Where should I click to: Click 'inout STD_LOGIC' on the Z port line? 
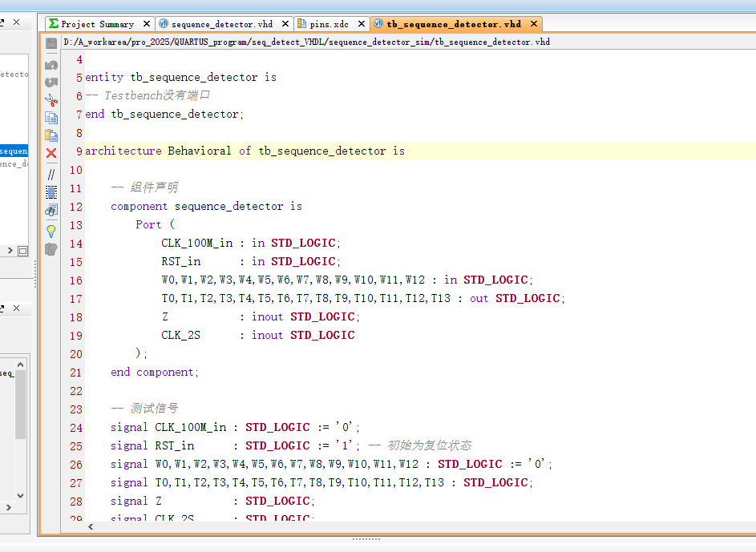[x=303, y=316]
